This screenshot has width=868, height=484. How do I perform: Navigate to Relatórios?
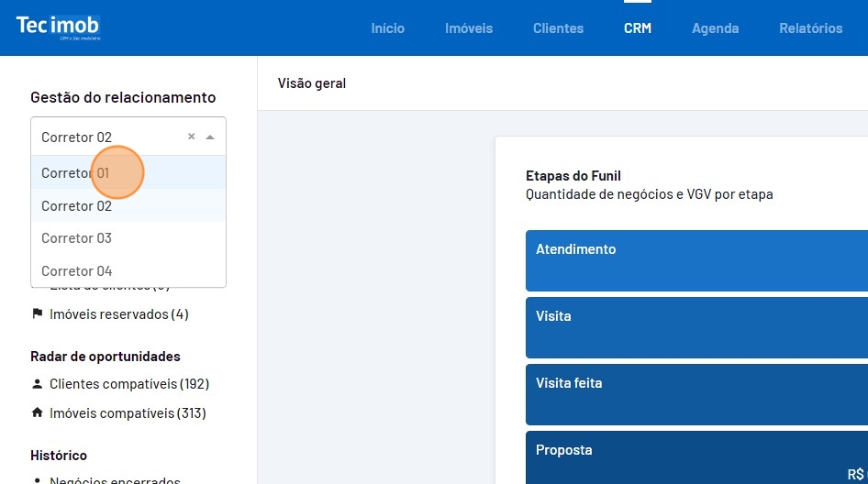point(810,28)
